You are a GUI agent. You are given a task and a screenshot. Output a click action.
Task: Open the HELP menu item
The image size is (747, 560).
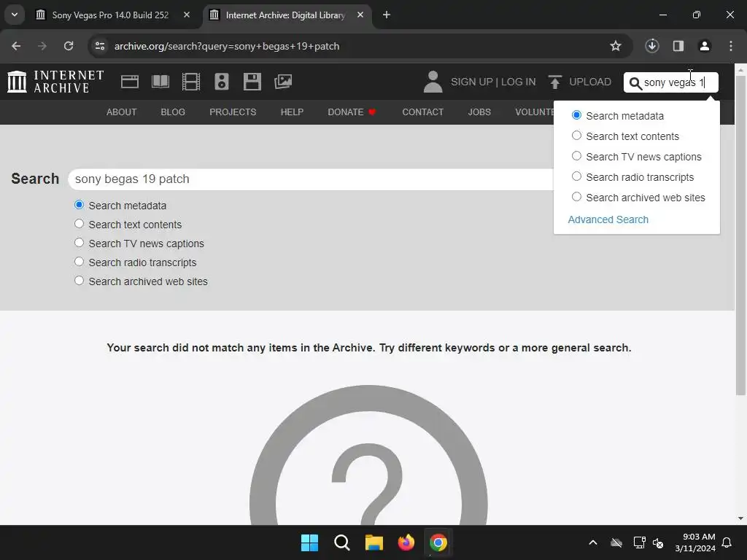point(292,112)
